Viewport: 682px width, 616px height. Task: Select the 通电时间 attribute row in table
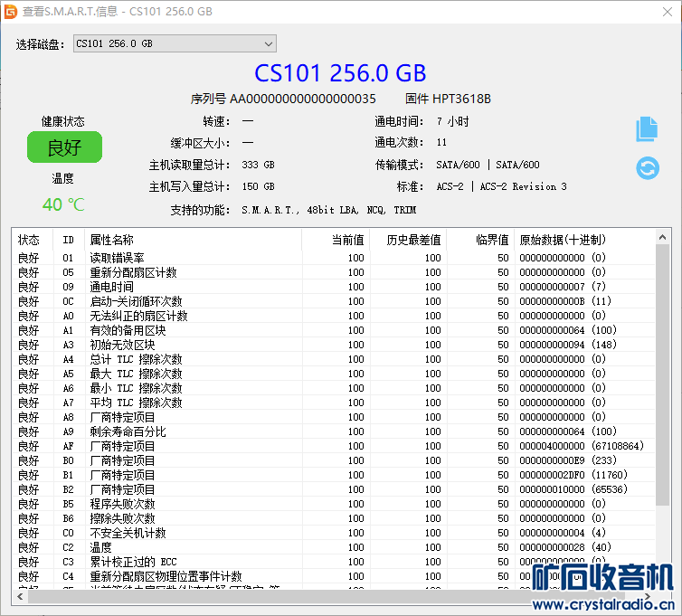333,287
